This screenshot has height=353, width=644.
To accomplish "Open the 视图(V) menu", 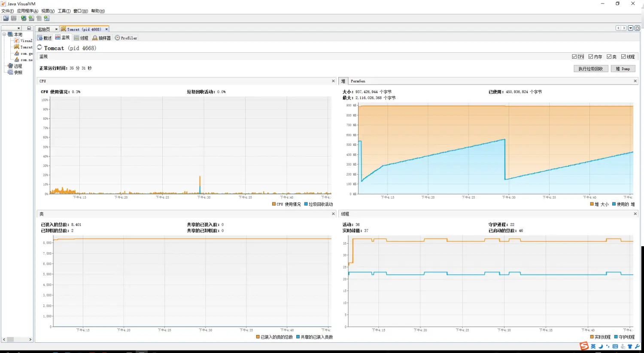I will point(48,11).
